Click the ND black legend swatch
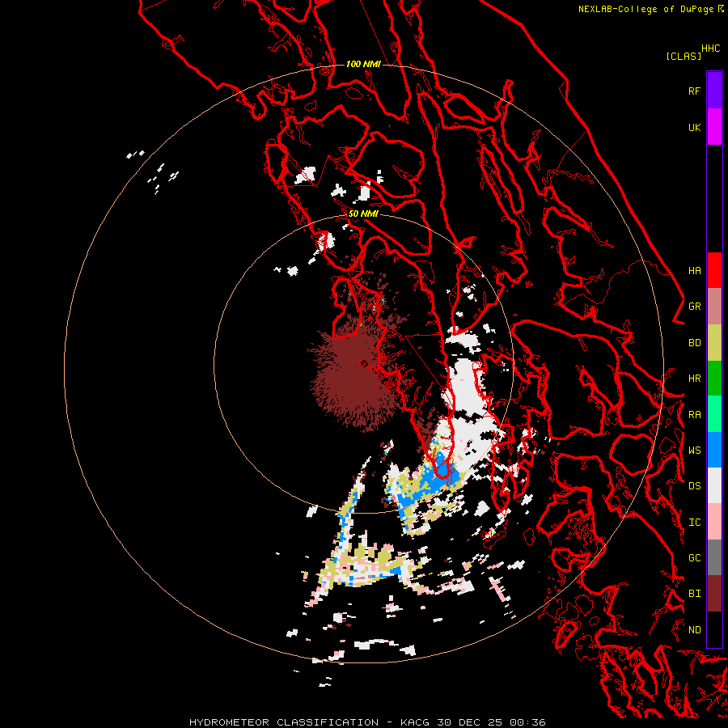This screenshot has width=728, height=728. [x=714, y=629]
